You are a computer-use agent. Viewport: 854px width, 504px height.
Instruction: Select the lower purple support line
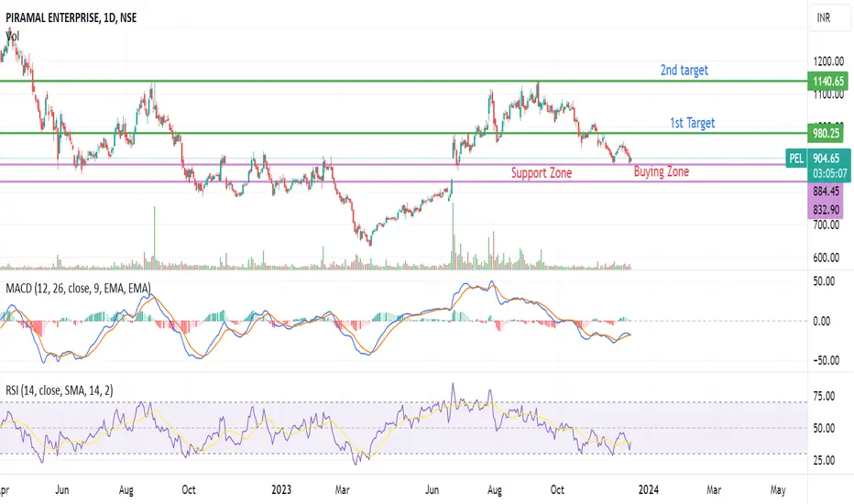click(x=403, y=181)
